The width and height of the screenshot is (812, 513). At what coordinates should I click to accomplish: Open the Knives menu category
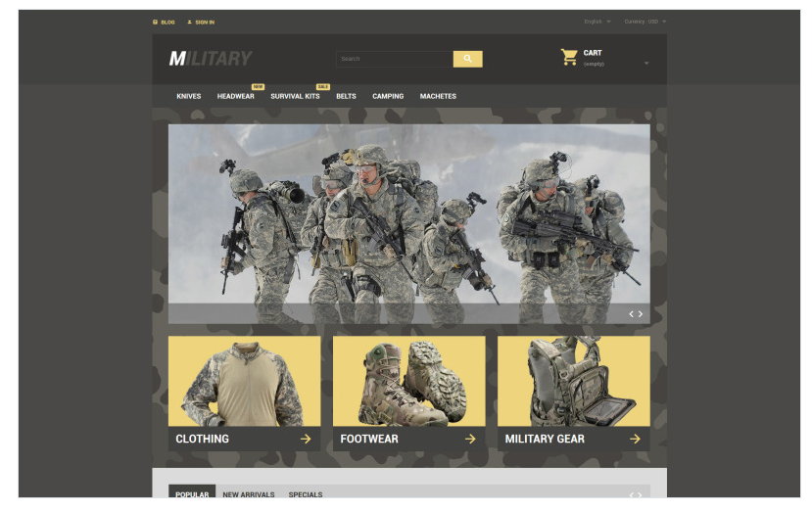189,96
